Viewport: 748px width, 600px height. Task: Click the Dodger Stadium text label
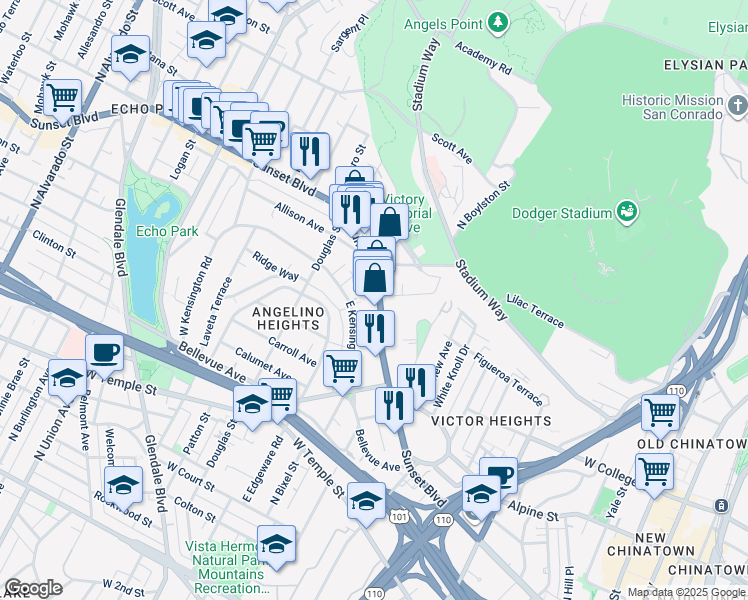pos(561,213)
